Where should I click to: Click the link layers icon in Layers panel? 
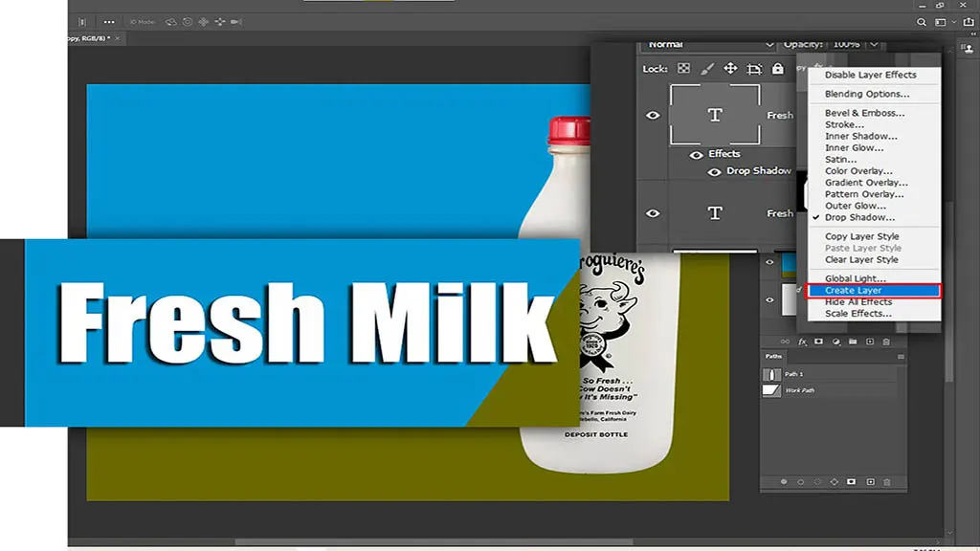[785, 342]
